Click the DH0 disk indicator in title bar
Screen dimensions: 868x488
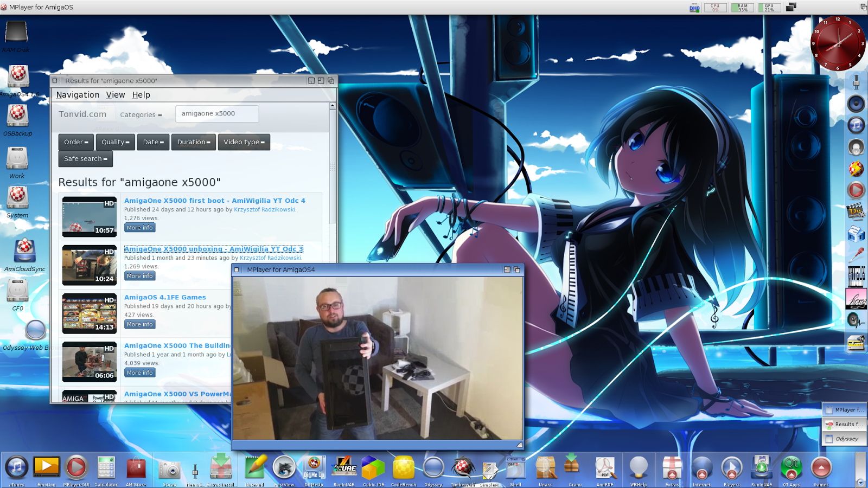694,8
